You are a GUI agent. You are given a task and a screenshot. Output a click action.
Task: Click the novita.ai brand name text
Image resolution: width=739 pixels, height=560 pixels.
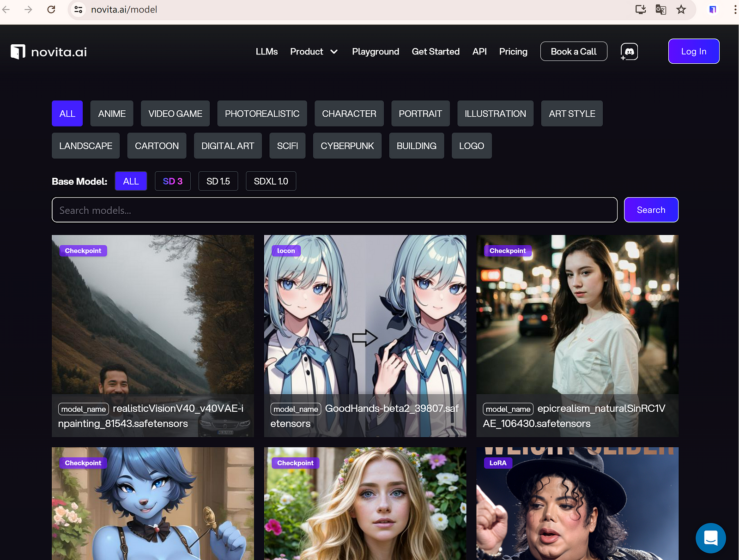coord(59,52)
